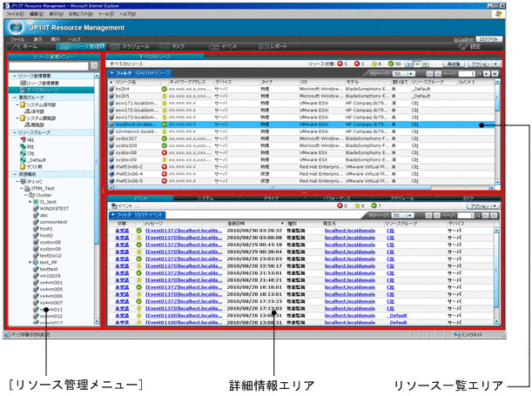Expand the test_RP tree node

point(30,263)
